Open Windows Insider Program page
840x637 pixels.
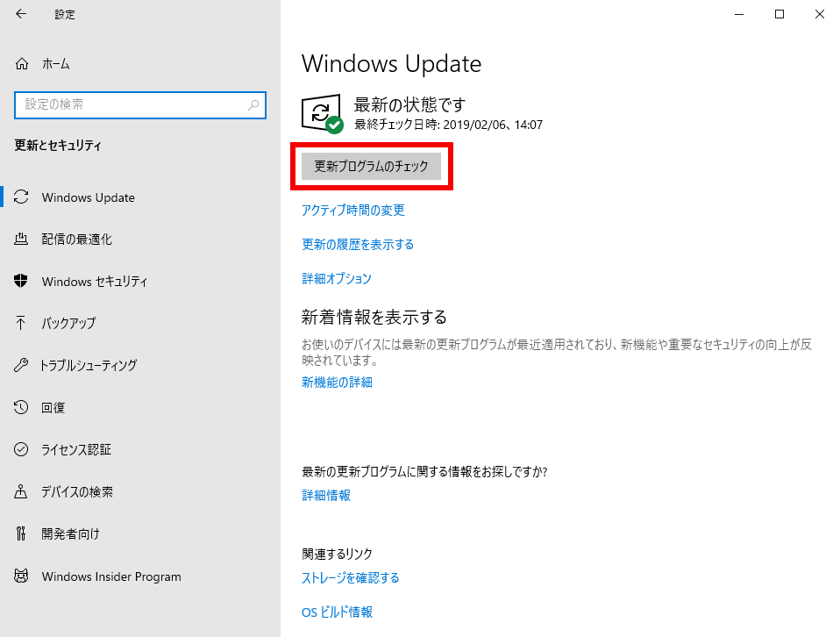111,576
